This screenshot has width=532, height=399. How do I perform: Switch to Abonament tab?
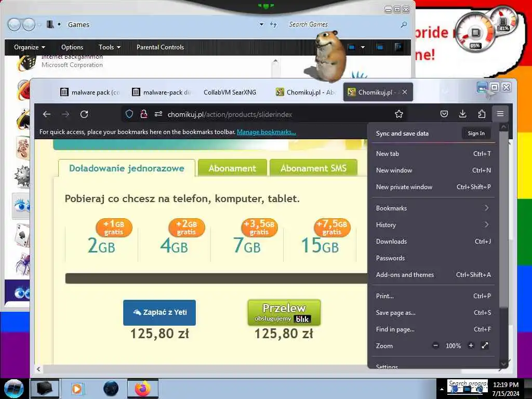tap(232, 168)
